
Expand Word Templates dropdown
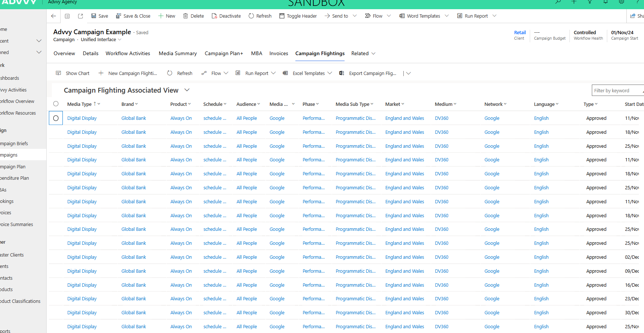tap(447, 16)
